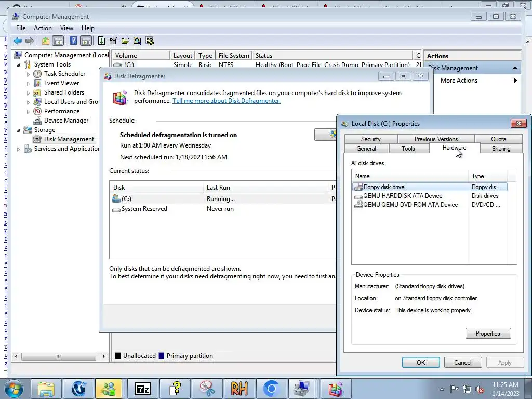Viewport: 532px width, 399px height.
Task: Expand the Task Scheduler node
Action: pos(28,74)
